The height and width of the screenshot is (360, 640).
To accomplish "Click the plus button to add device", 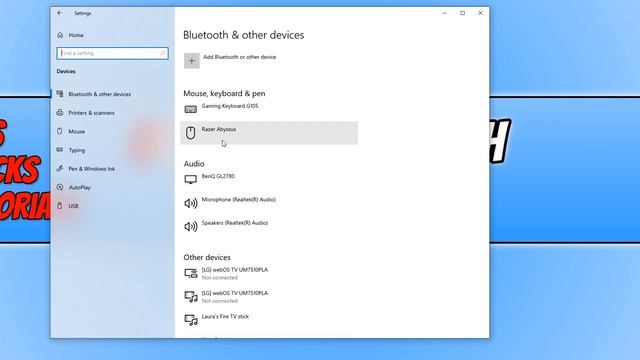I will pyautogui.click(x=191, y=61).
